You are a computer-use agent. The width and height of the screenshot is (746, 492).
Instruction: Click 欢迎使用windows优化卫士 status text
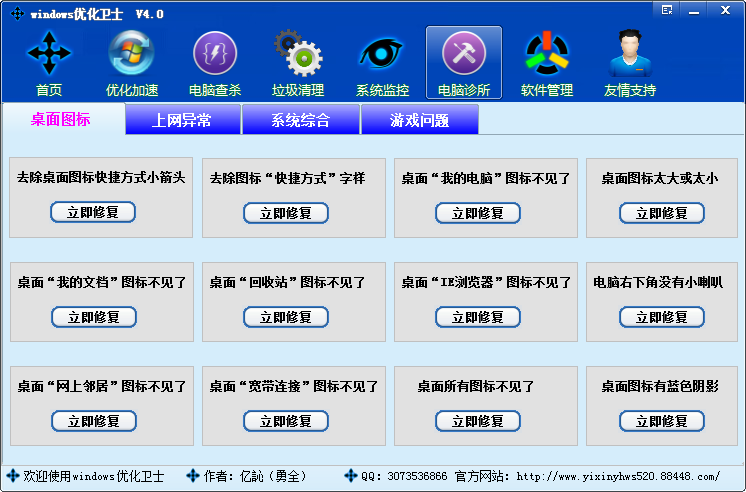click(x=94, y=476)
